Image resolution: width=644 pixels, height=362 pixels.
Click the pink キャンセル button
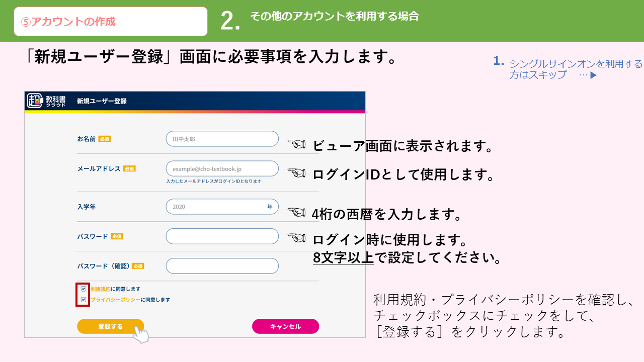pos(285,326)
